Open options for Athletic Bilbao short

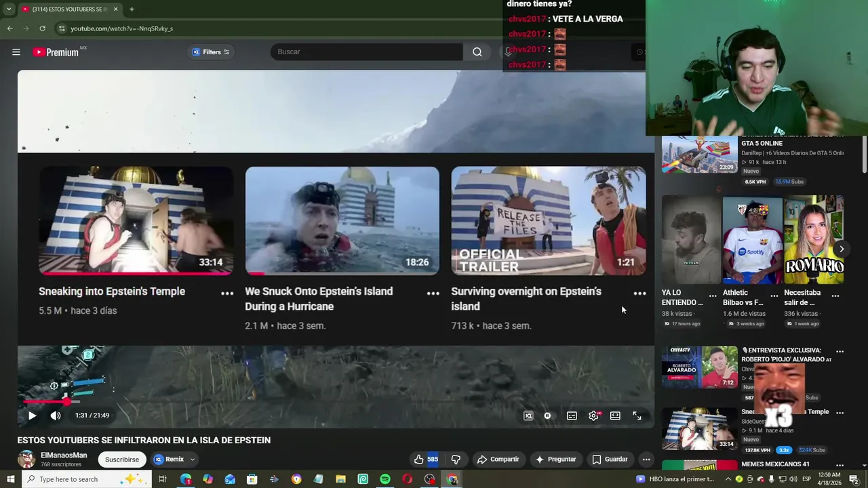point(774,296)
